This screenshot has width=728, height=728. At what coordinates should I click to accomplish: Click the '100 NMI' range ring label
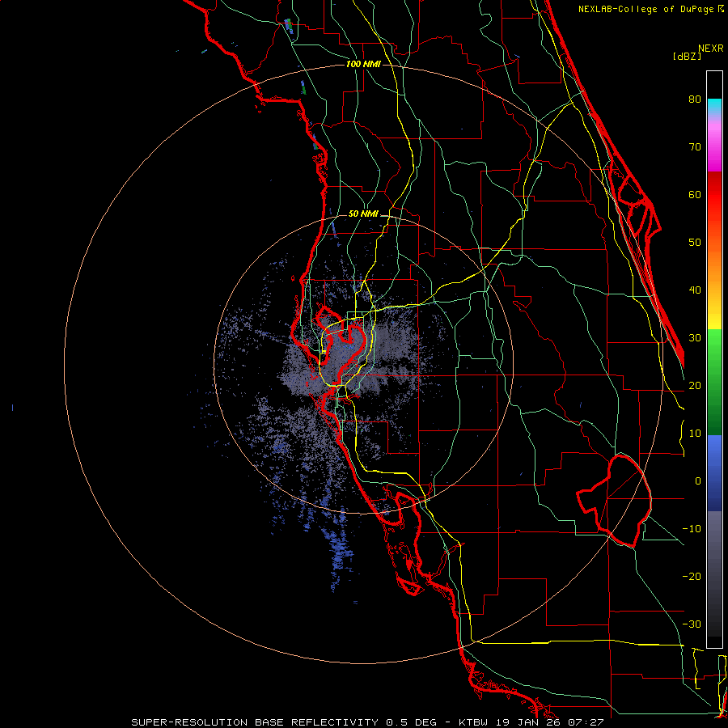click(363, 64)
